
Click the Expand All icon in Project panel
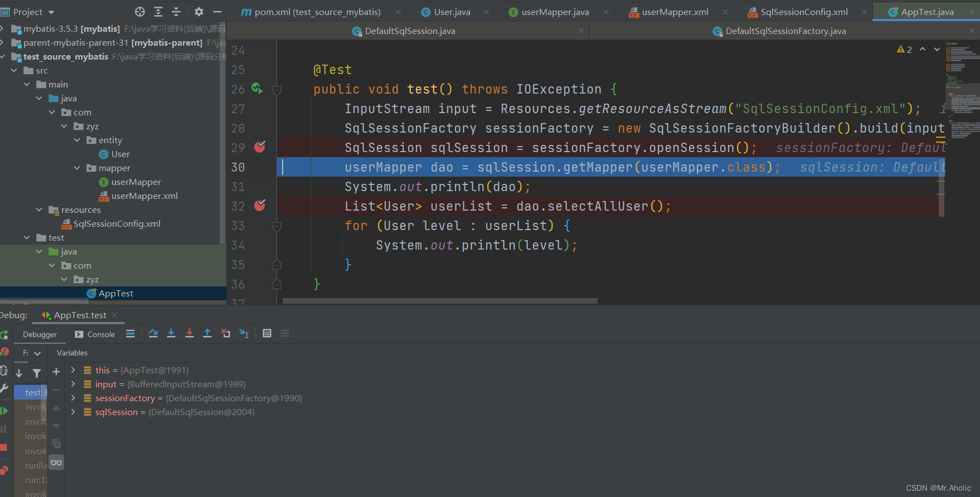[158, 12]
